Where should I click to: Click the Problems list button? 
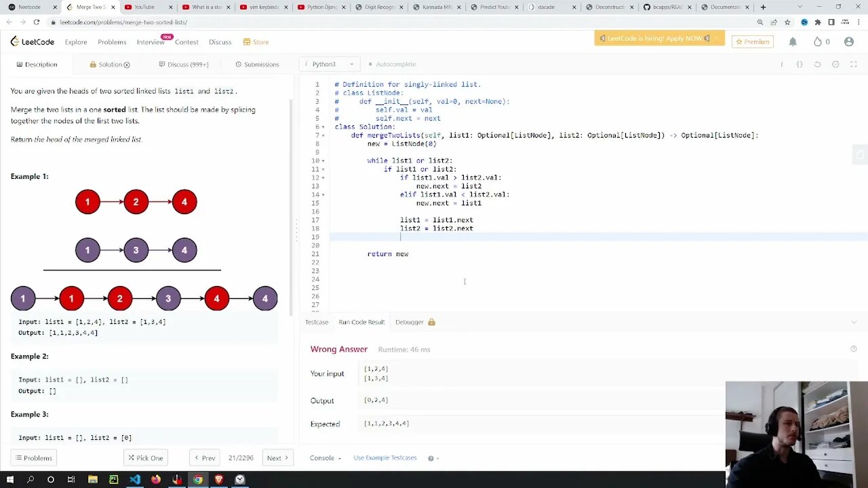click(33, 458)
